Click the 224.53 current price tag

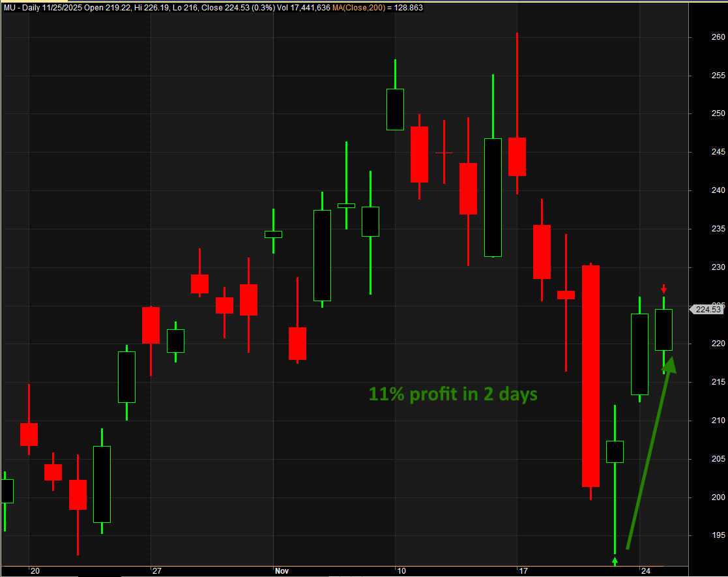[708, 310]
